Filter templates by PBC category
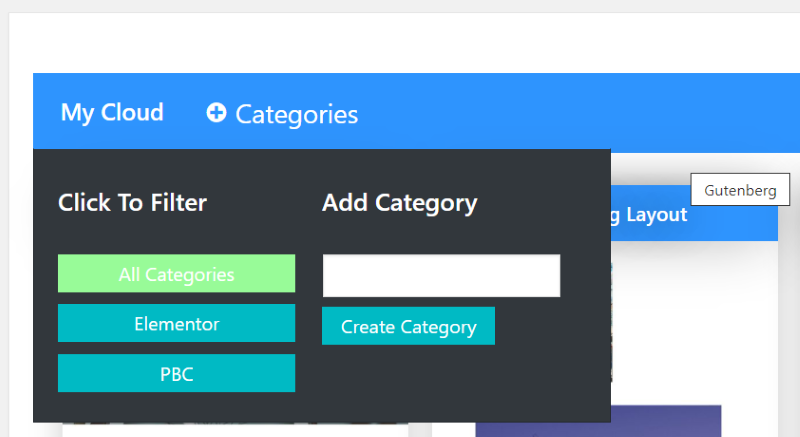Screen dimensions: 800x437 [x=177, y=373]
